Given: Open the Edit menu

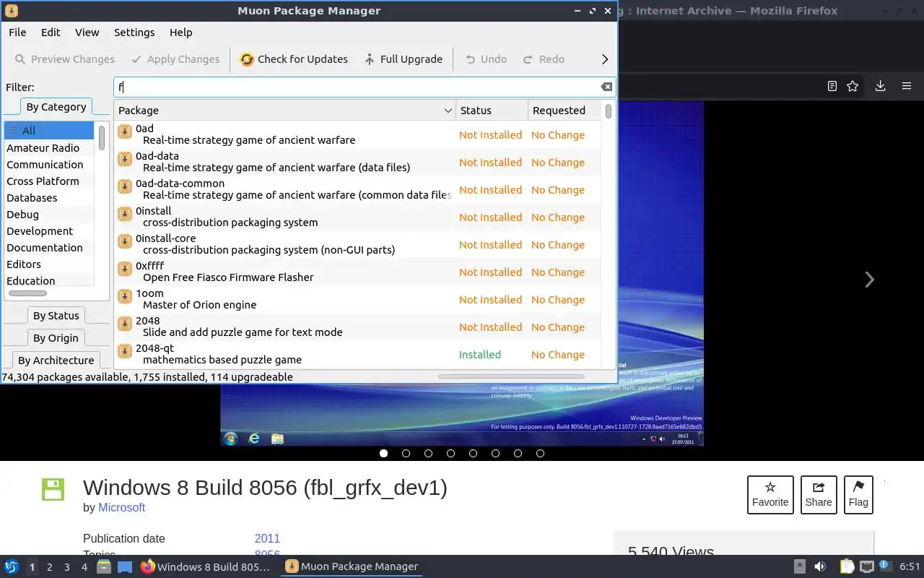Looking at the screenshot, I should 51,33.
